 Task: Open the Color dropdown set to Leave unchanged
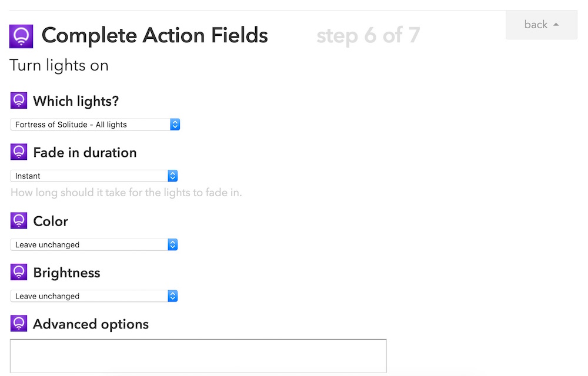click(94, 244)
